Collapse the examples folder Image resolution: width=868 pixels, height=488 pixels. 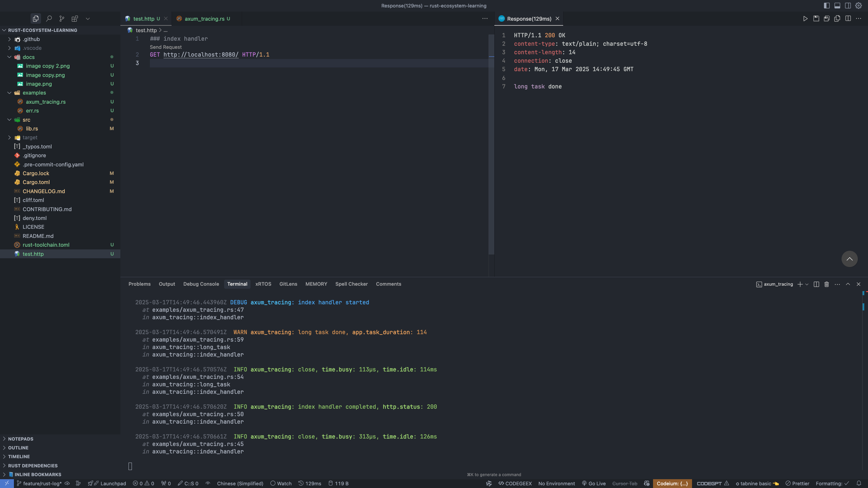coord(34,93)
